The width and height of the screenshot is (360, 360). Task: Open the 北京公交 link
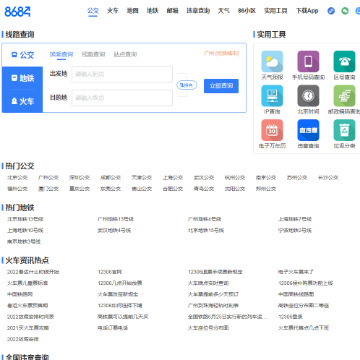(17, 178)
